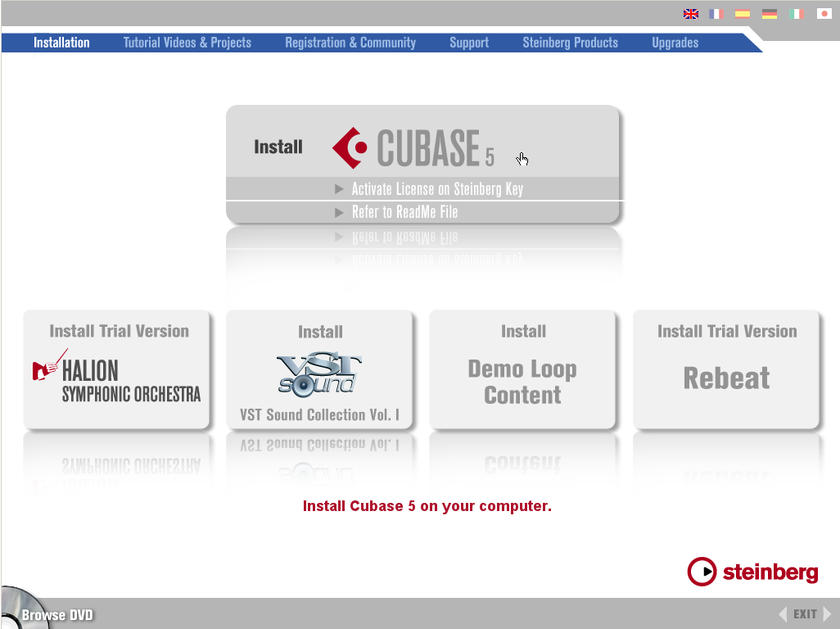Click Install Trial Version above HALion

119,331
